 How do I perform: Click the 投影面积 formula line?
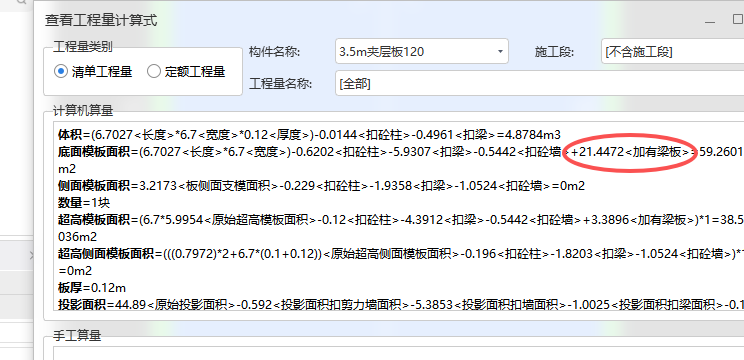(401, 304)
